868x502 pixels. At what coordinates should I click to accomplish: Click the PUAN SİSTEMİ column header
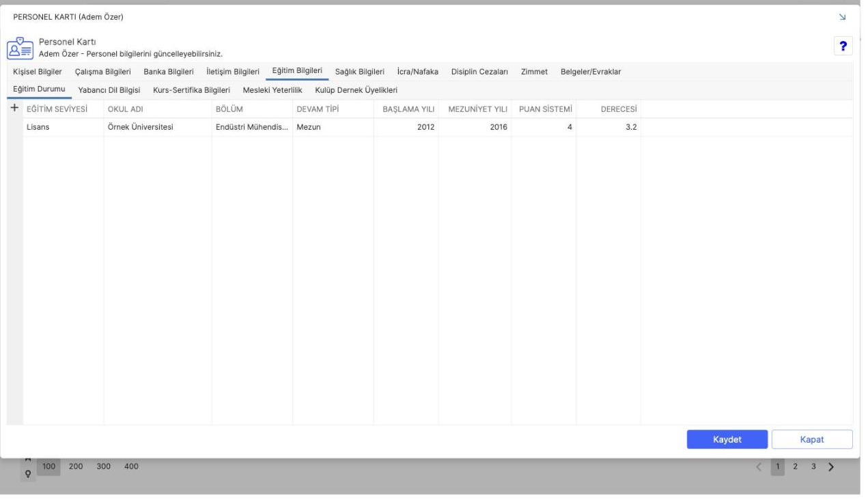pyautogui.click(x=544, y=109)
